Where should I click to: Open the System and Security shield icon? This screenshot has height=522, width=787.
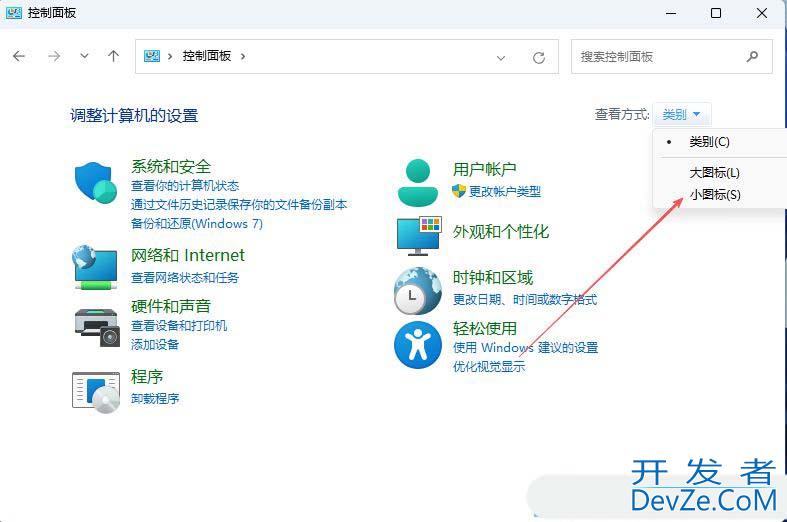[x=96, y=182]
